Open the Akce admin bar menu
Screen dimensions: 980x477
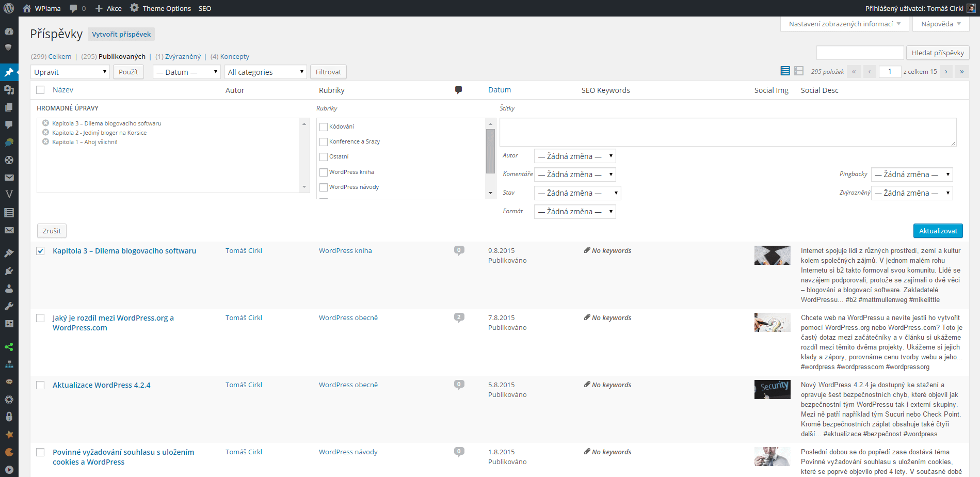[108, 8]
